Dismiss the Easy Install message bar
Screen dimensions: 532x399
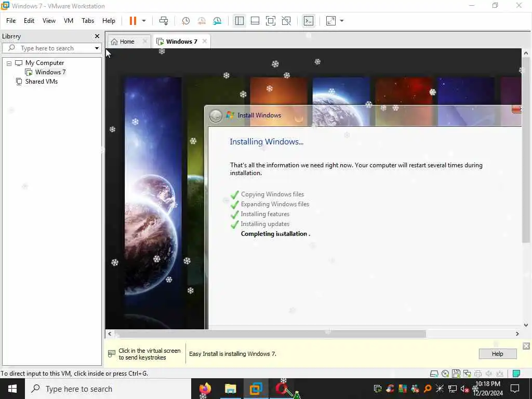point(526,346)
